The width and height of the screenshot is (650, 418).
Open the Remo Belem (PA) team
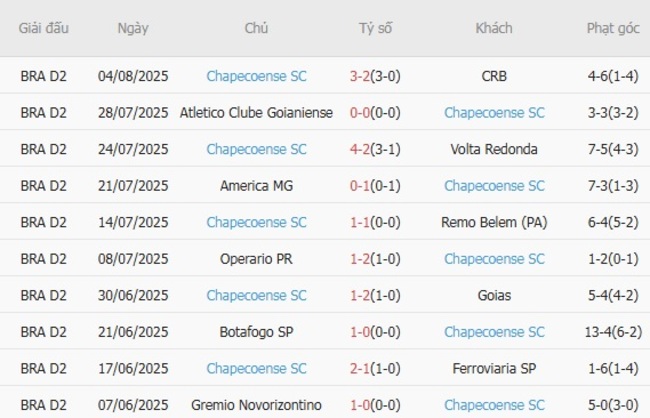click(493, 222)
